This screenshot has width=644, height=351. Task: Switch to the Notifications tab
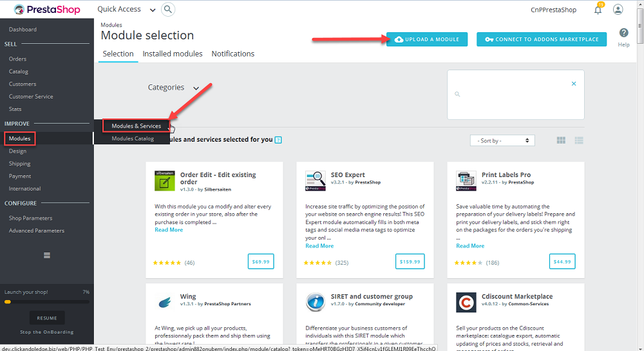pos(233,54)
